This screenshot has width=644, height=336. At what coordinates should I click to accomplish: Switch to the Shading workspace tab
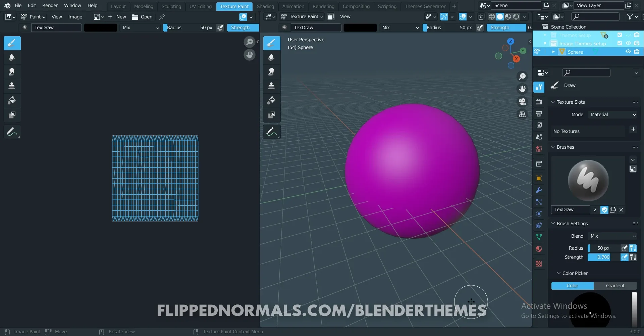265,6
